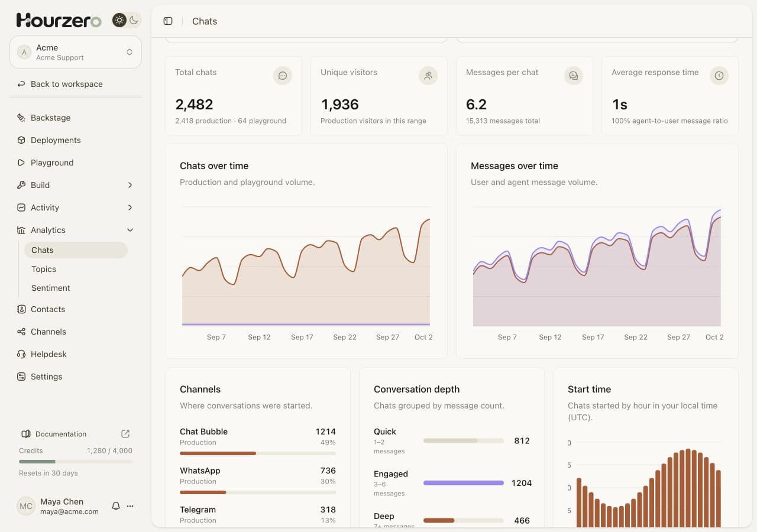Image resolution: width=757 pixels, height=532 pixels.
Task: Click the Sep 17 label on Chats over time
Action: (302, 337)
